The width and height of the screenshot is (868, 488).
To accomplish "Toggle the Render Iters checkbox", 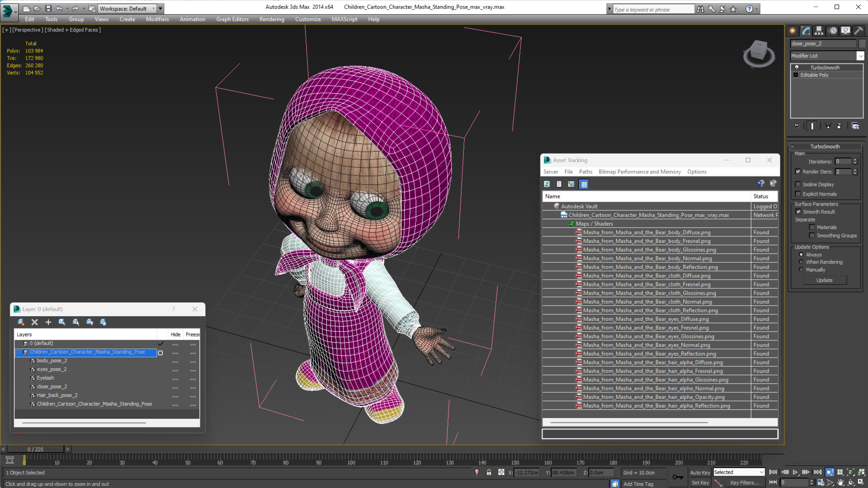I will (798, 171).
